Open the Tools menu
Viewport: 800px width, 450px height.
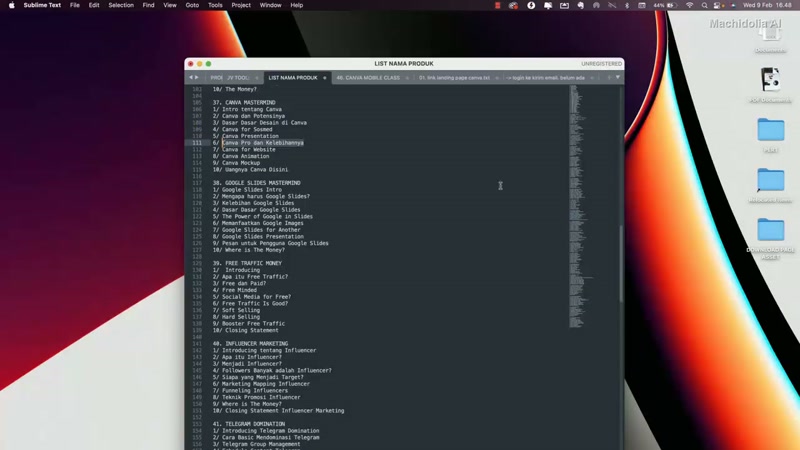click(x=215, y=5)
